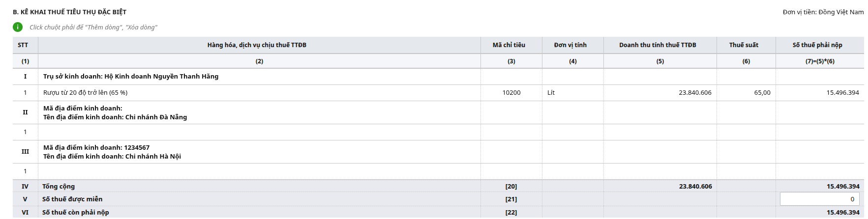868x219 pixels.
Task: Select the Chi nhánh Đà Nẵng section row
Action: tap(115, 113)
